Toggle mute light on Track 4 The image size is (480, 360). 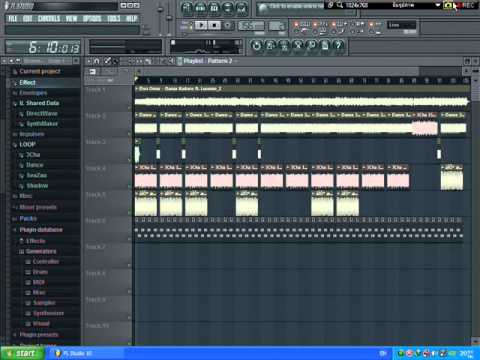[129, 186]
